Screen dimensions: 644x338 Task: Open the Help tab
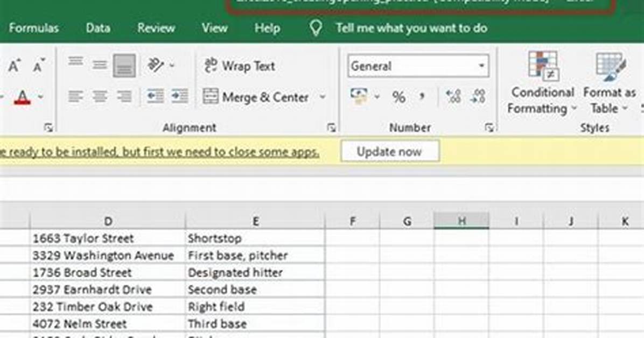coord(268,28)
